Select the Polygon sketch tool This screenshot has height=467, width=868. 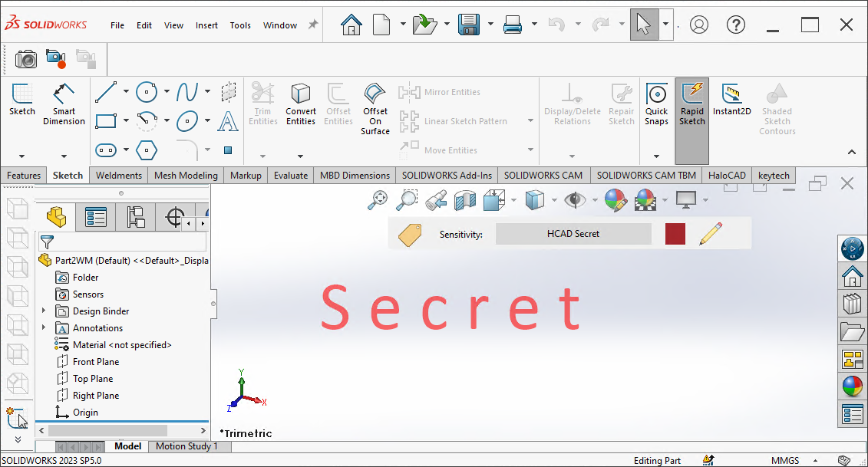(x=147, y=150)
